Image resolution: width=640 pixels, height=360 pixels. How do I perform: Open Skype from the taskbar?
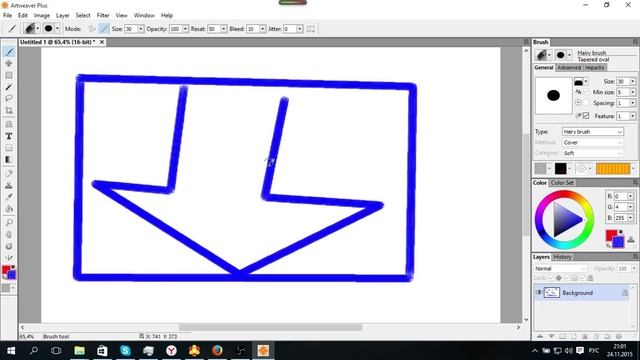125,351
